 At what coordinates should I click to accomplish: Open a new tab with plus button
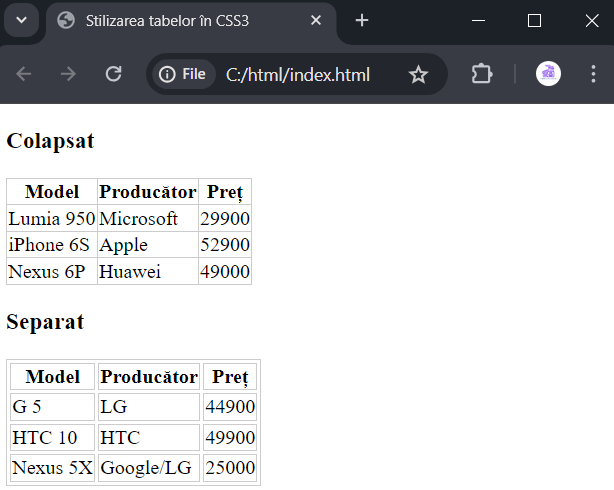(x=362, y=20)
